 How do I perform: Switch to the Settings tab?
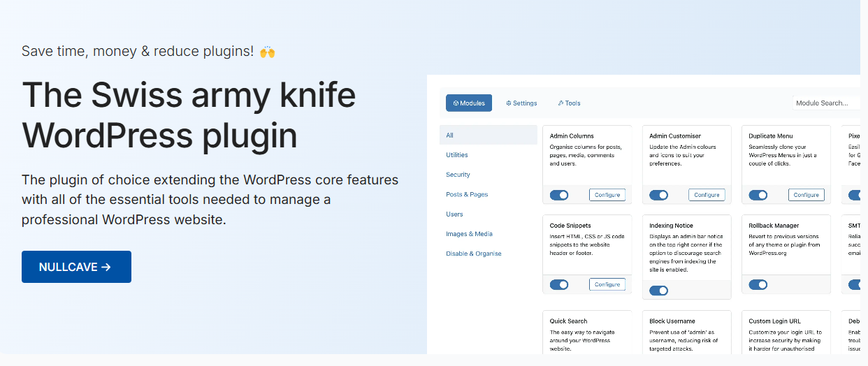pos(522,103)
